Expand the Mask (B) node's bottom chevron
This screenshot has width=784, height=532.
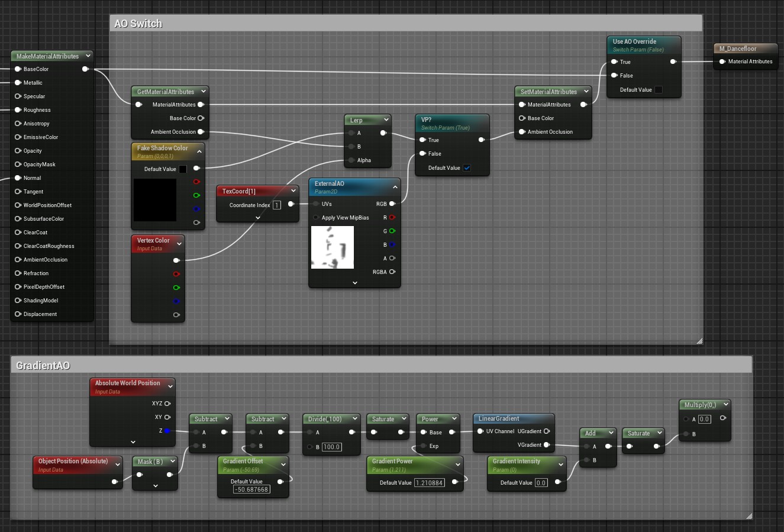(x=155, y=486)
